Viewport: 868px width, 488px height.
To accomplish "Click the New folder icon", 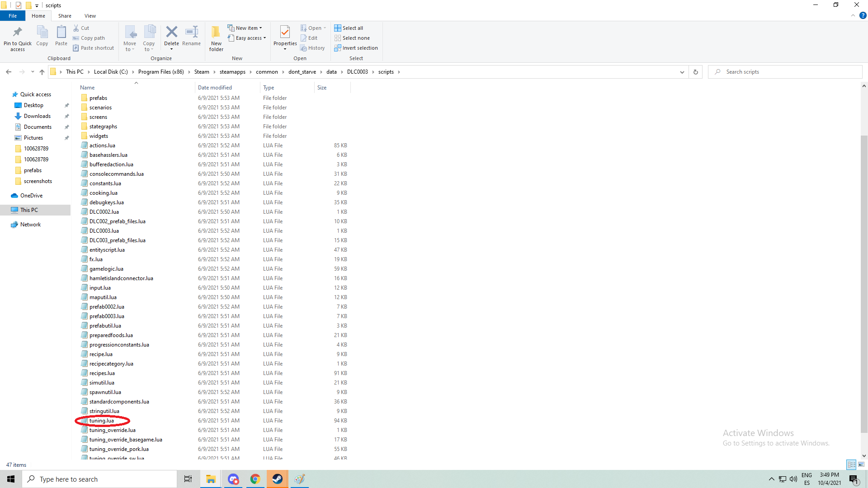I will point(216,33).
